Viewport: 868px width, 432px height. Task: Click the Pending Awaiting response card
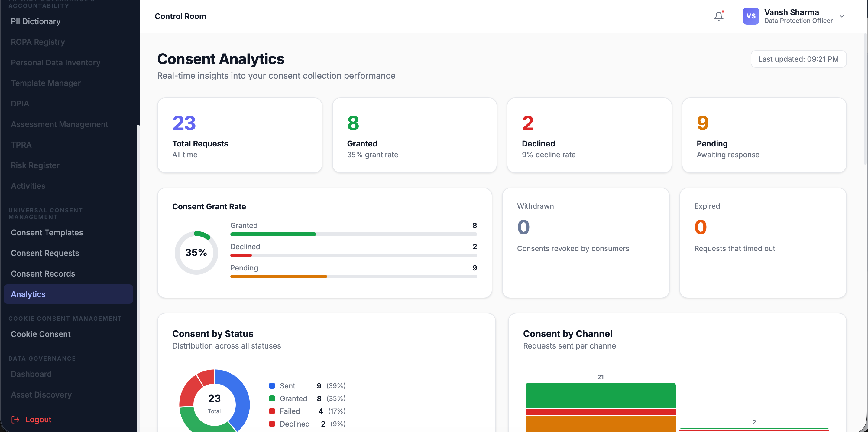point(764,135)
